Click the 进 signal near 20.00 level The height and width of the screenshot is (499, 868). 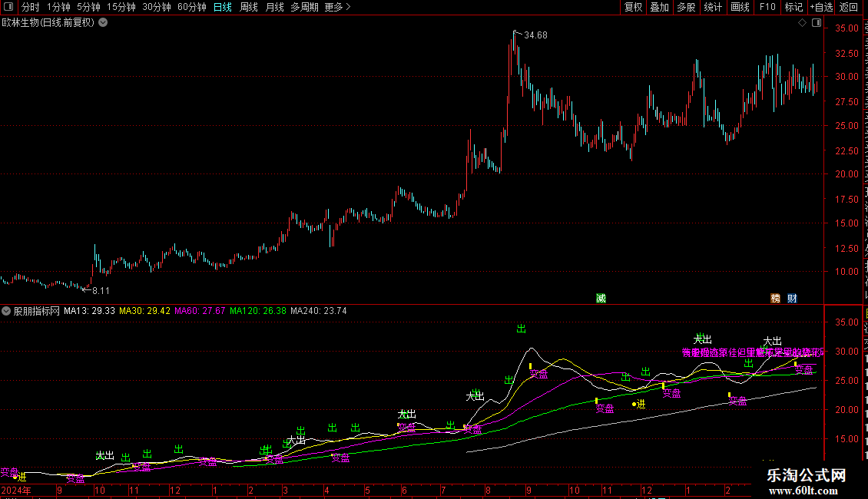click(x=641, y=405)
